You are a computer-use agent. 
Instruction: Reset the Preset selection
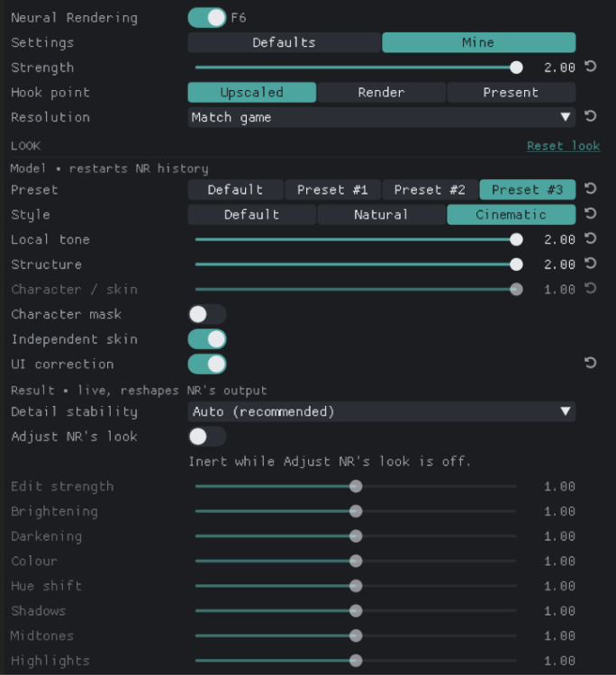[x=591, y=189]
